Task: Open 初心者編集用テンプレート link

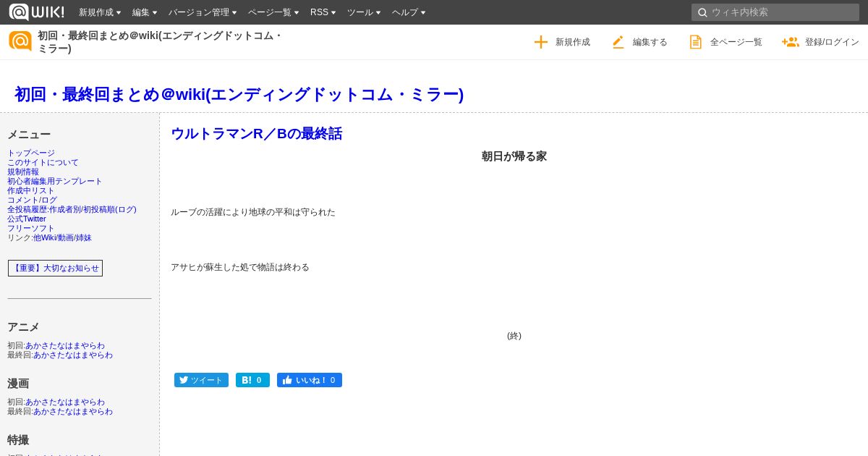Action: click(x=55, y=181)
